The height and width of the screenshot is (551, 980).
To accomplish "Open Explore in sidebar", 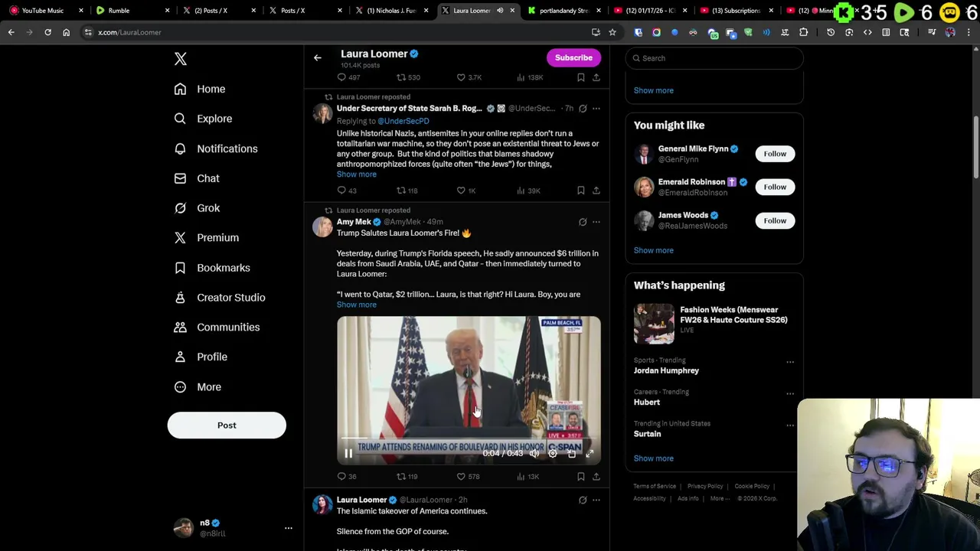I will 202,119.
